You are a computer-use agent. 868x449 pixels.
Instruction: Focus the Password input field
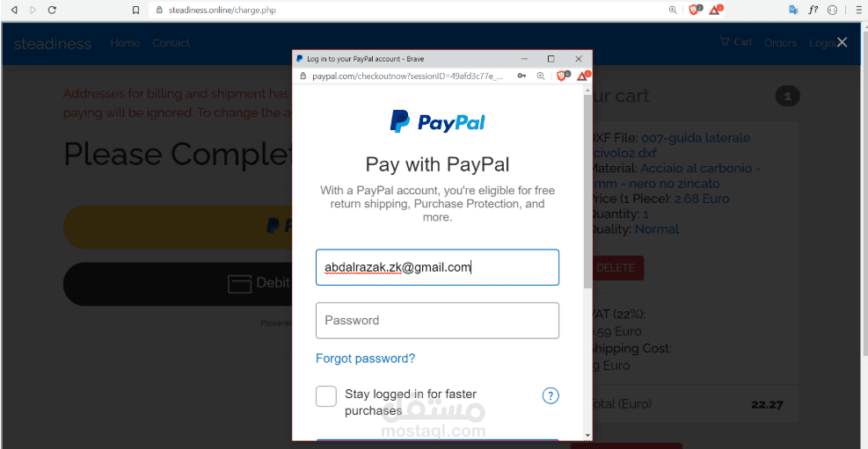[x=437, y=321]
